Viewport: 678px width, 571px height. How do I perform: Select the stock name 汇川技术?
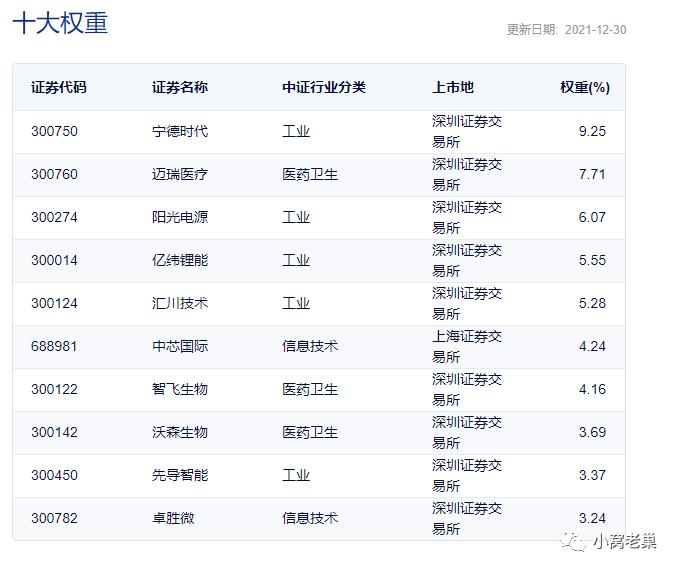pyautogui.click(x=180, y=303)
